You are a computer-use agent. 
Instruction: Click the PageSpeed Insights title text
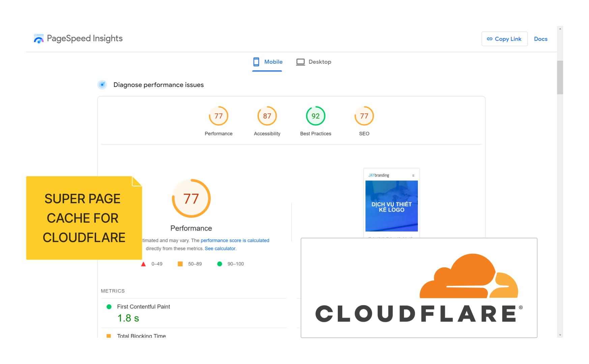(85, 38)
